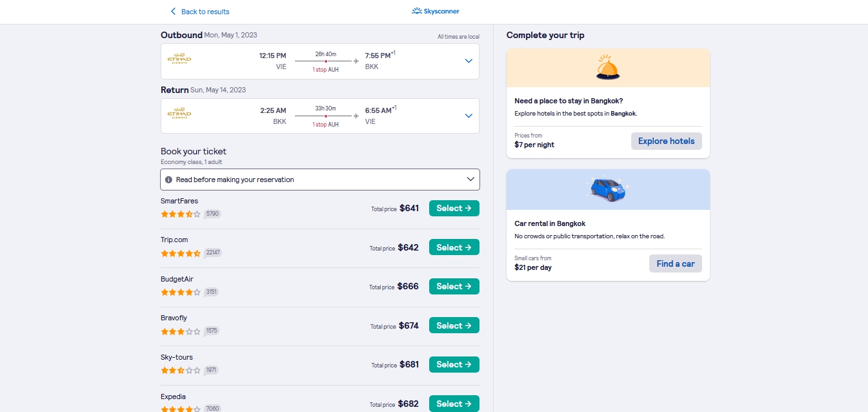This screenshot has width=868, height=412.
Task: Click the $641 total price
Action: 409,208
